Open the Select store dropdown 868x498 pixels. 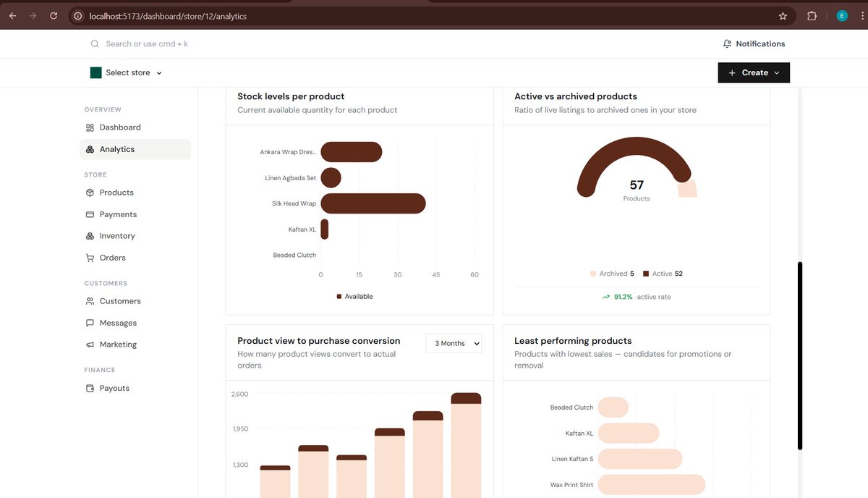click(126, 73)
